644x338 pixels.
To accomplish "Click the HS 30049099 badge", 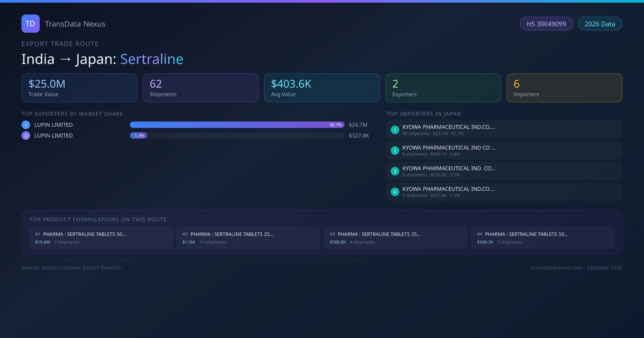I will [x=546, y=24].
